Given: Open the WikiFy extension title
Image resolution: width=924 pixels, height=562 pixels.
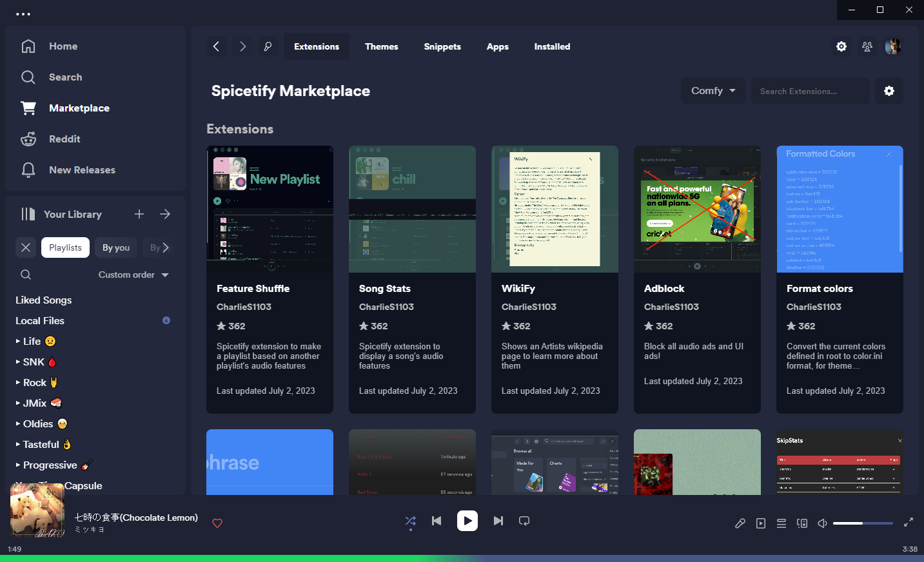Looking at the screenshot, I should pyautogui.click(x=518, y=289).
